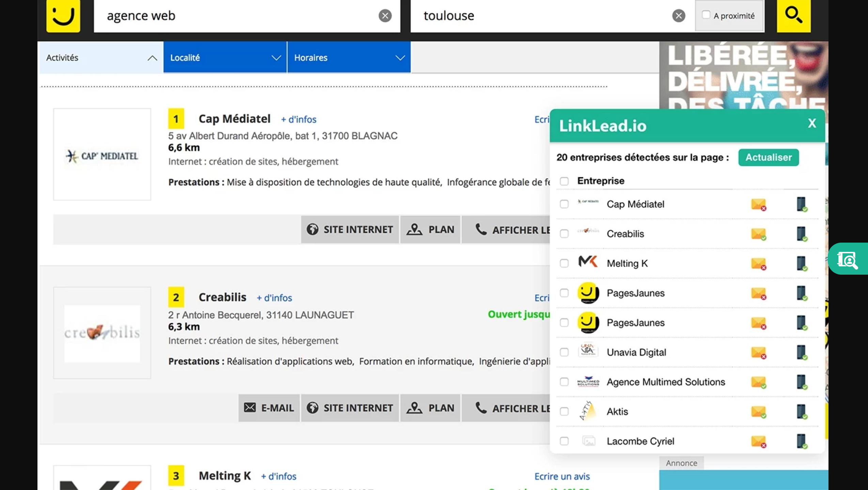The image size is (868, 490).
Task: Click email icon for Lacombe Cyriel
Action: coord(759,442)
